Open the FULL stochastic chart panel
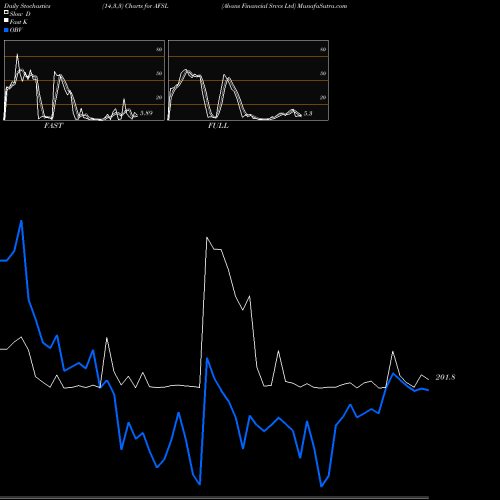 coord(248,80)
